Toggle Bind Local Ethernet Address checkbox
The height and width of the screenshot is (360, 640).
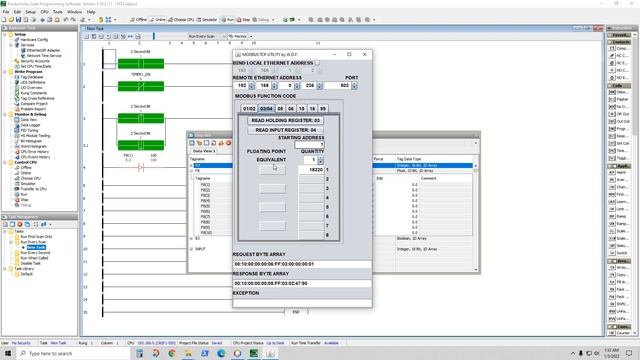pyautogui.click(x=317, y=63)
